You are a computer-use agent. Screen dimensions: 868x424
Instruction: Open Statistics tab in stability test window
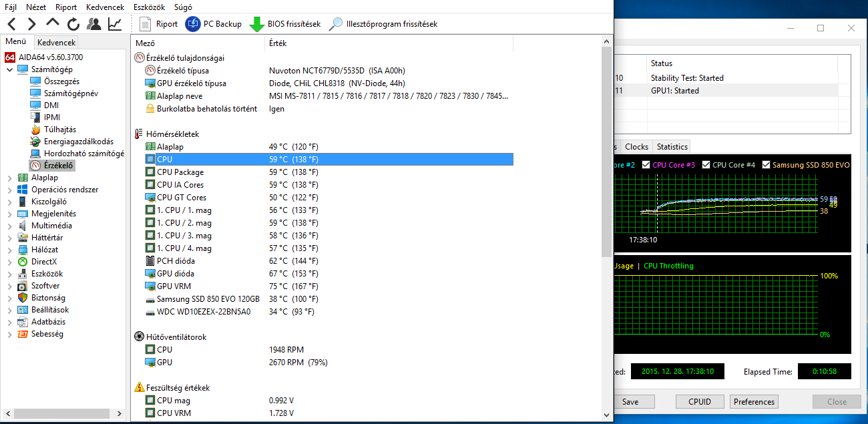(672, 147)
